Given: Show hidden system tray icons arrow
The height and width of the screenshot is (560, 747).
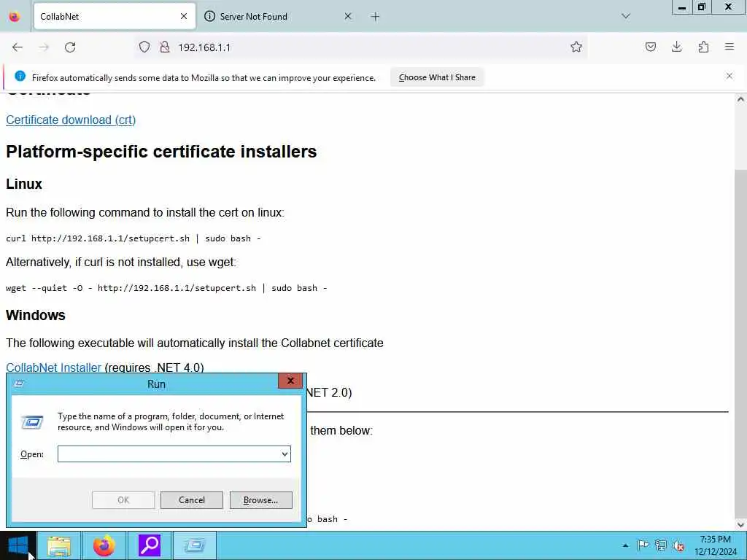Looking at the screenshot, I should (x=625, y=545).
